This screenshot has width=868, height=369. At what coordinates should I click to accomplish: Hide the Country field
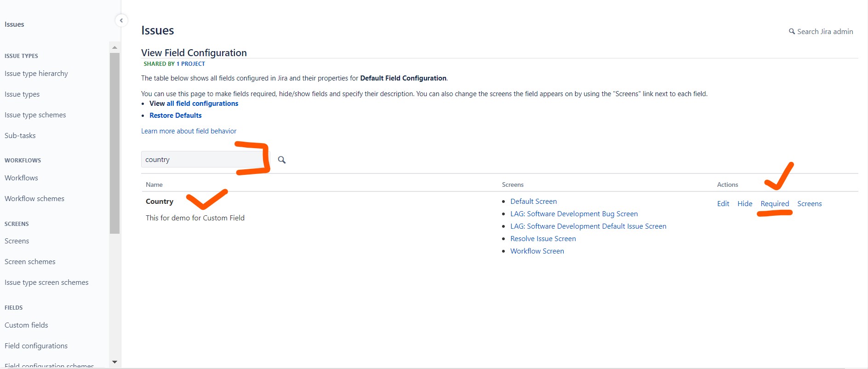pos(744,203)
